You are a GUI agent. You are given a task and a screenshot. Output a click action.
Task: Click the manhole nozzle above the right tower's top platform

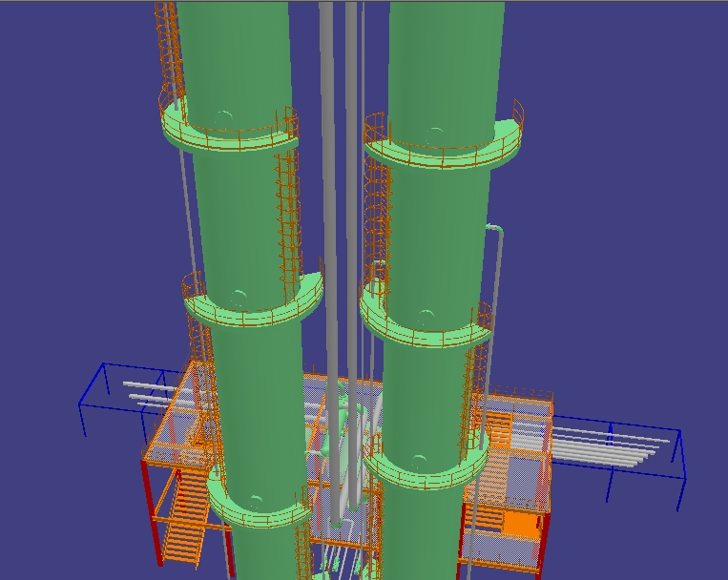pos(433,135)
